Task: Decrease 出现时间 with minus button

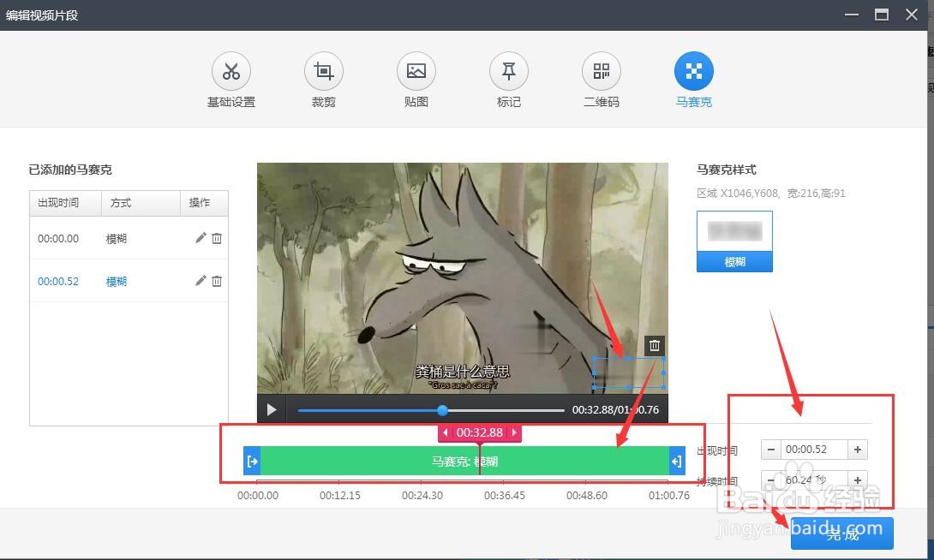Action: tap(771, 450)
